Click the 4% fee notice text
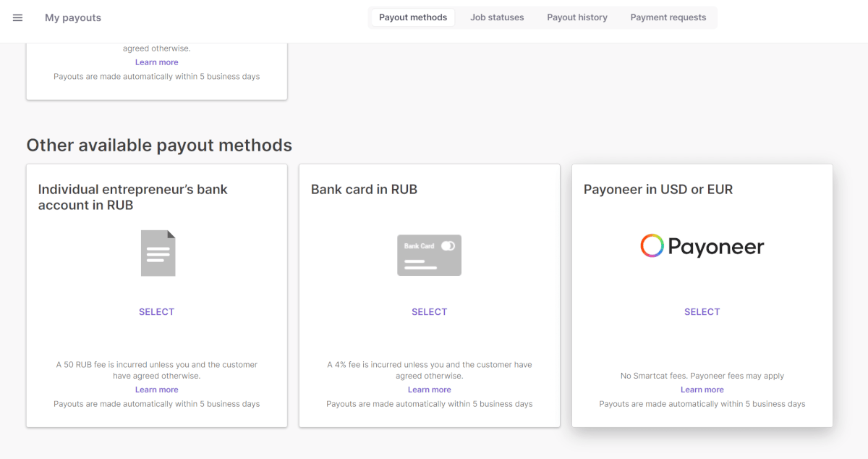The width and height of the screenshot is (868, 459). (429, 370)
